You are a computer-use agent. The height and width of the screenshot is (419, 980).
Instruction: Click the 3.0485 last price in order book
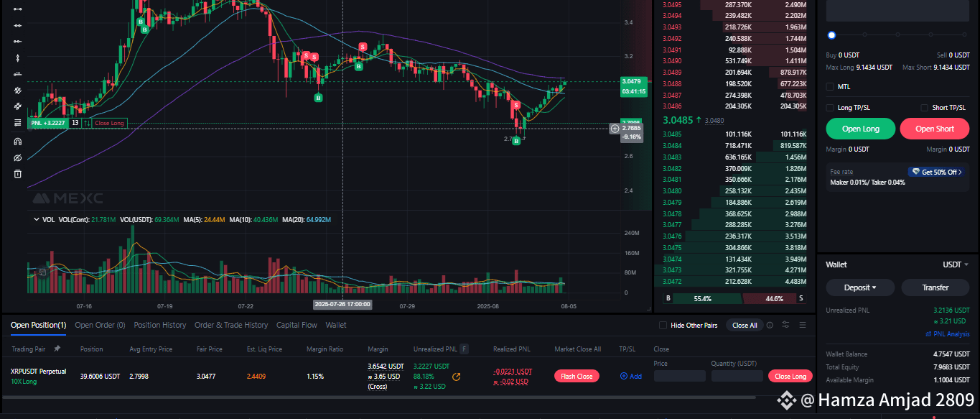tap(678, 120)
